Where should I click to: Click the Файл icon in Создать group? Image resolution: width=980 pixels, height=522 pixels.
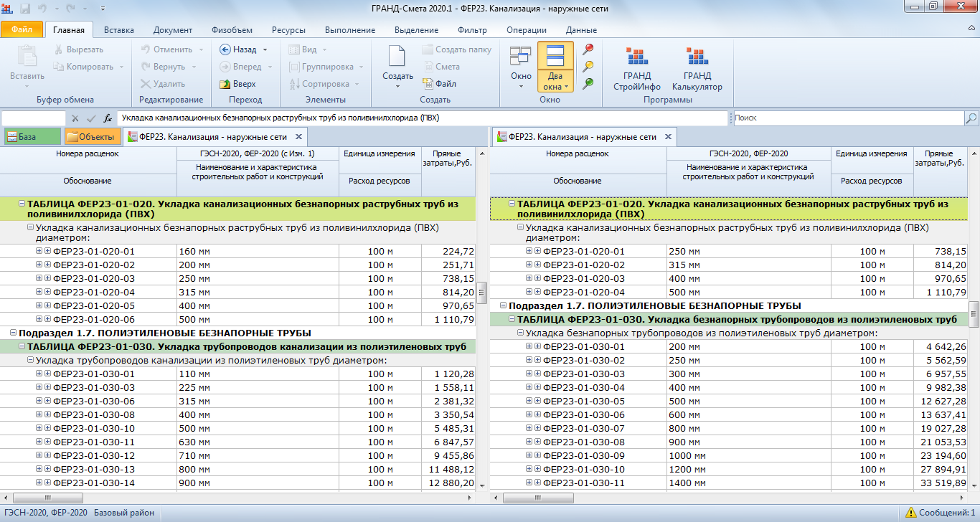428,84
